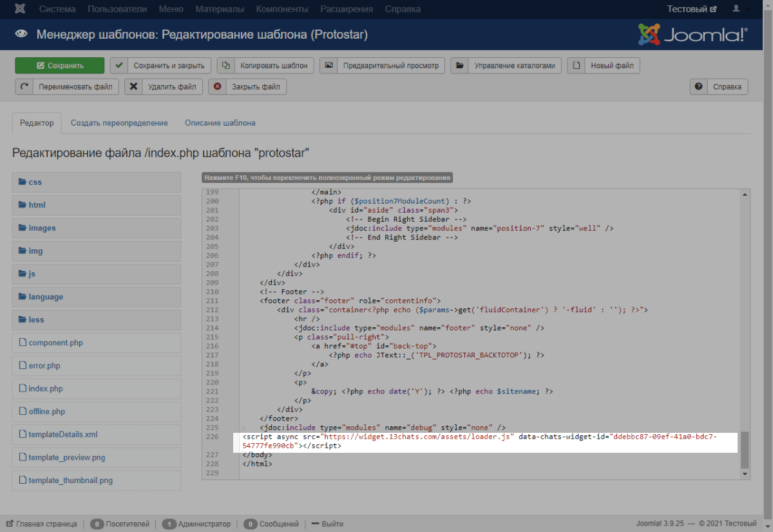Click the copy icon on Копировать шаблон
The height and width of the screenshot is (532, 773).
click(225, 66)
